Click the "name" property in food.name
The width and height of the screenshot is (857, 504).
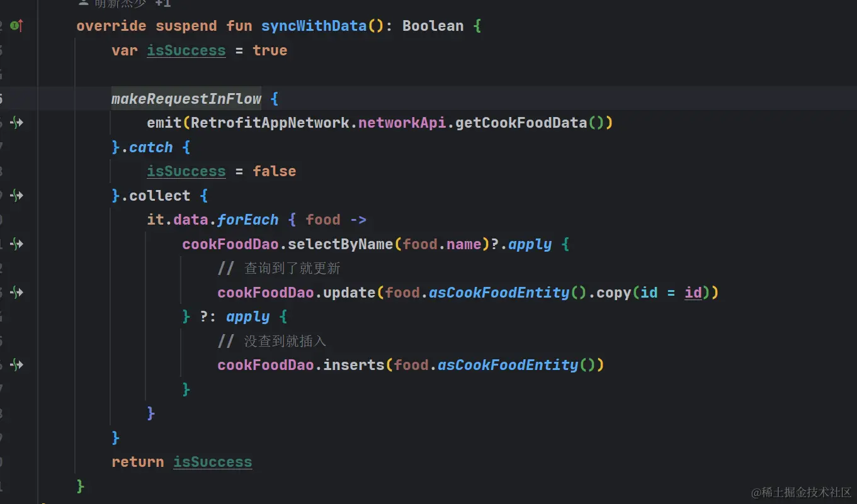(464, 244)
